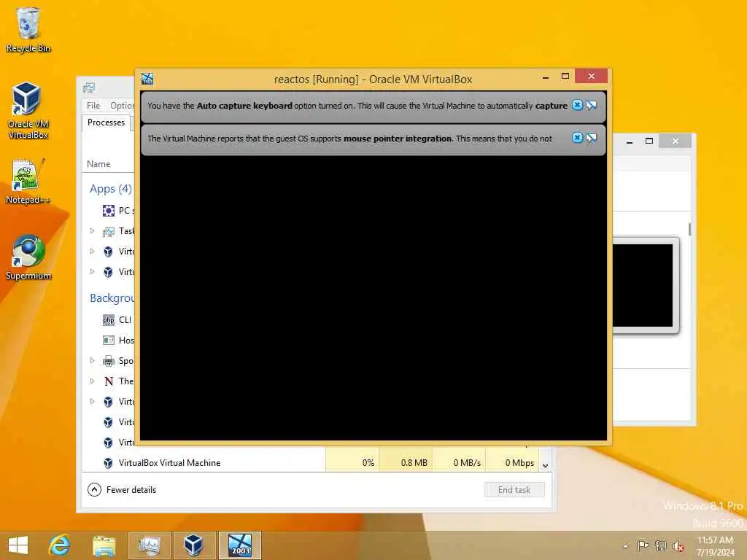Expand the VirtualBox background process row

click(93, 402)
